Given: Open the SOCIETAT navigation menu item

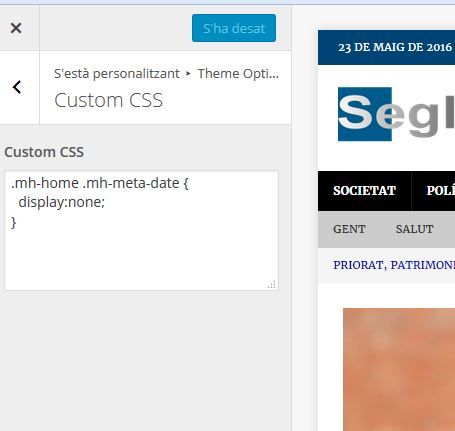Looking at the screenshot, I should pyautogui.click(x=364, y=191).
